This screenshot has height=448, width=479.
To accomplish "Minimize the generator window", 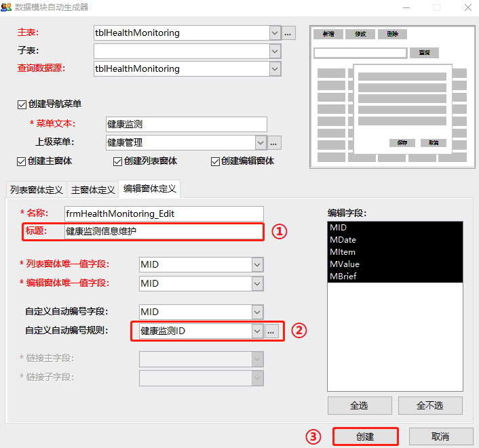I will click(x=406, y=7).
